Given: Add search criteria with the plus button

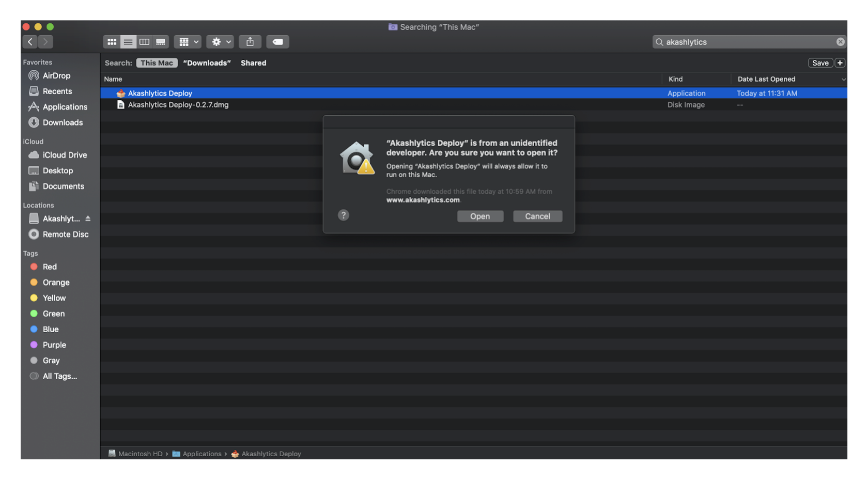Looking at the screenshot, I should (840, 63).
